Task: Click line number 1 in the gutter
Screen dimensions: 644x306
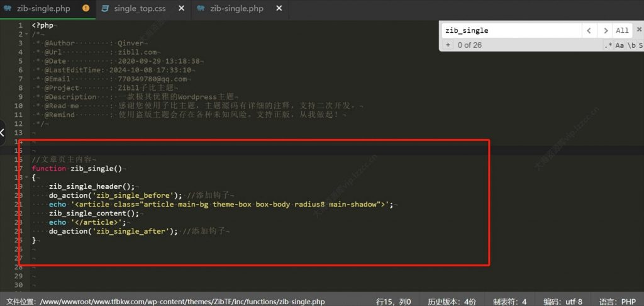Action: (21, 25)
